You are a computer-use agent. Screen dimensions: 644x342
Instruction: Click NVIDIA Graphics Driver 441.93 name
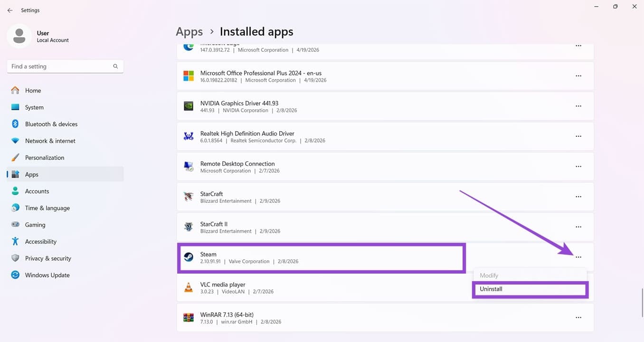[x=239, y=103]
